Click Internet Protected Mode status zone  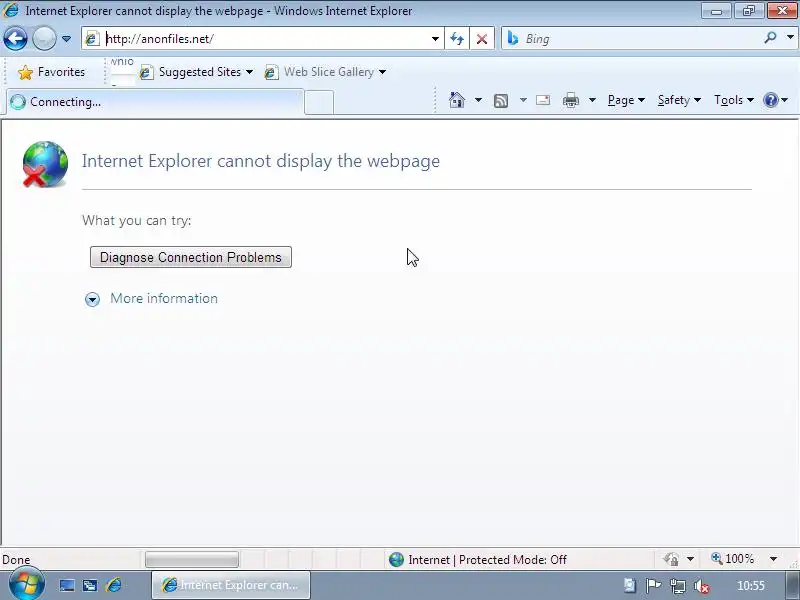pyautogui.click(x=477, y=560)
